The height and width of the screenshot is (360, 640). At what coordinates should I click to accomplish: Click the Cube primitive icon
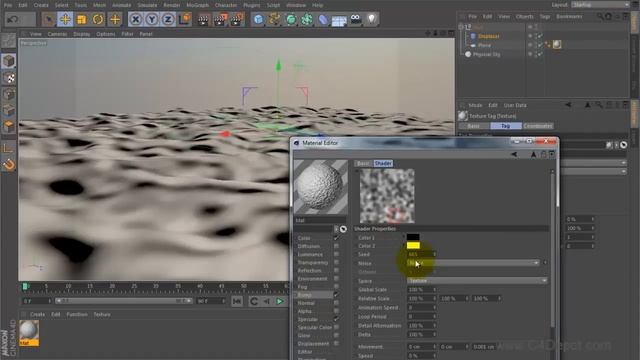[258, 19]
